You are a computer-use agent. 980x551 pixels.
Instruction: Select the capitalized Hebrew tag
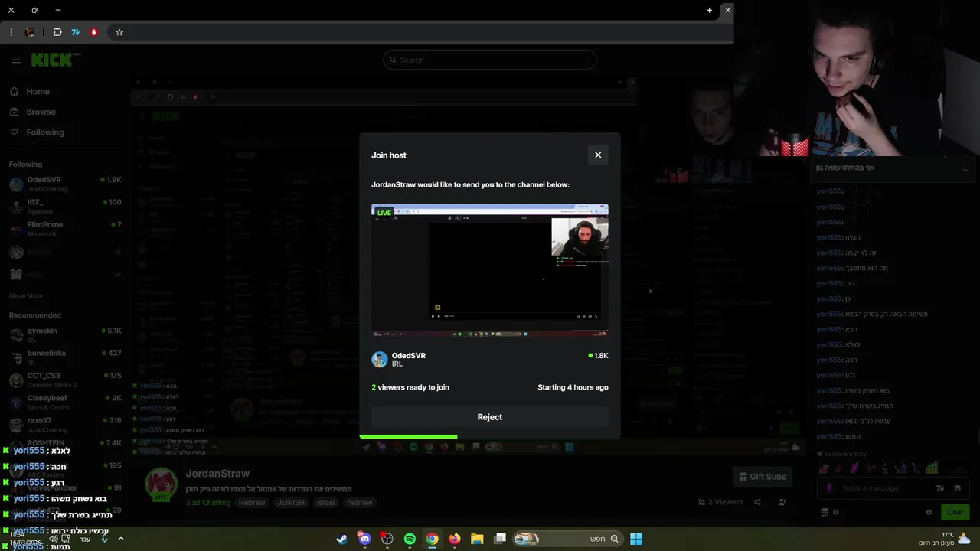coord(252,503)
